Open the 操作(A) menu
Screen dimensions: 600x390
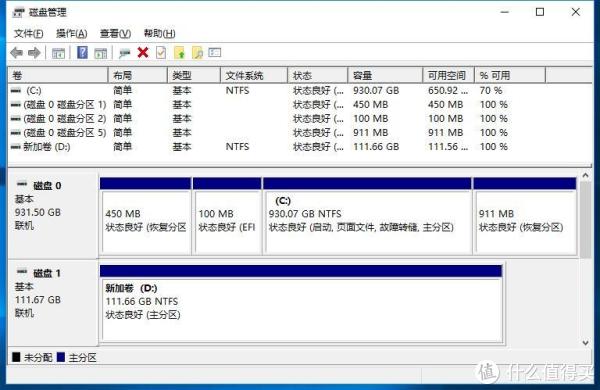[x=72, y=34]
